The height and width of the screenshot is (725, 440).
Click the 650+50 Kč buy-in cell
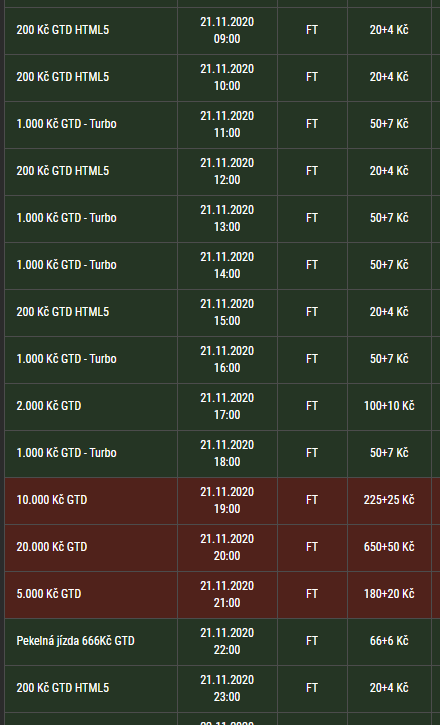click(389, 547)
